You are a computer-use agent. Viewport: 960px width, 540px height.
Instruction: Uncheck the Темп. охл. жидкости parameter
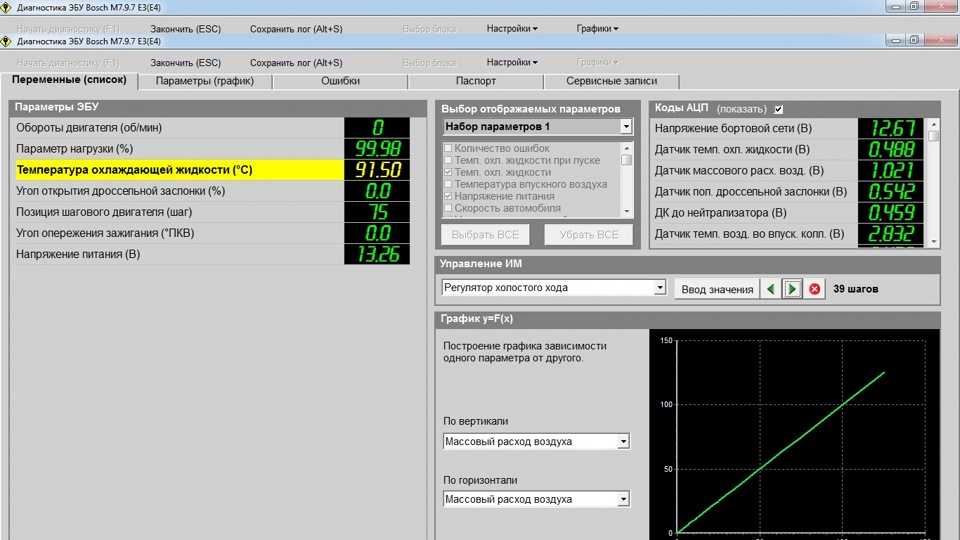click(x=448, y=172)
